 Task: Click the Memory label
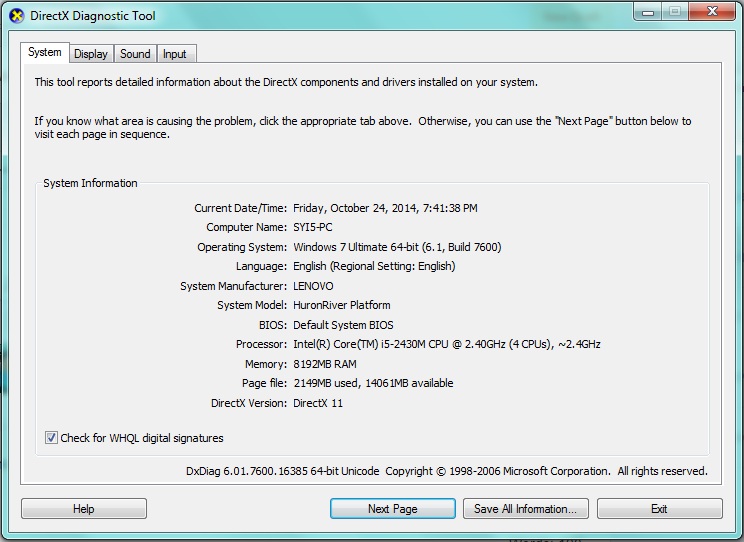[x=266, y=364]
